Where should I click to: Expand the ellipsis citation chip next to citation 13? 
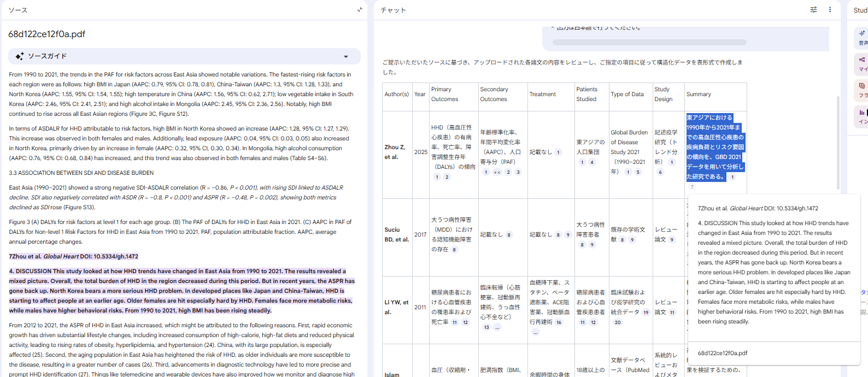[x=497, y=327]
